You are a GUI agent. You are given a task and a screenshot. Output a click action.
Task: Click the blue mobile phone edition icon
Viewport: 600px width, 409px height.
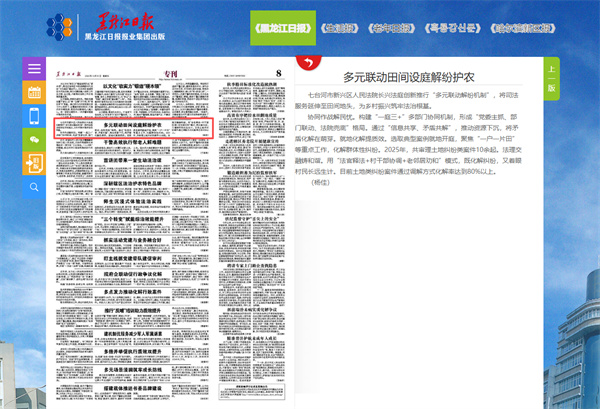click(34, 115)
